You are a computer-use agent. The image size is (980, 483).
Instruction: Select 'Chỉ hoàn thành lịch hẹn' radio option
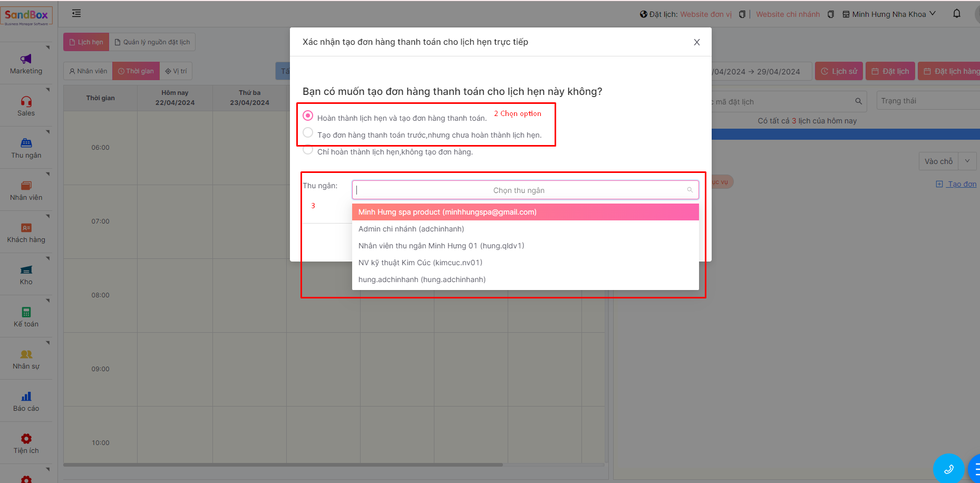(x=308, y=150)
